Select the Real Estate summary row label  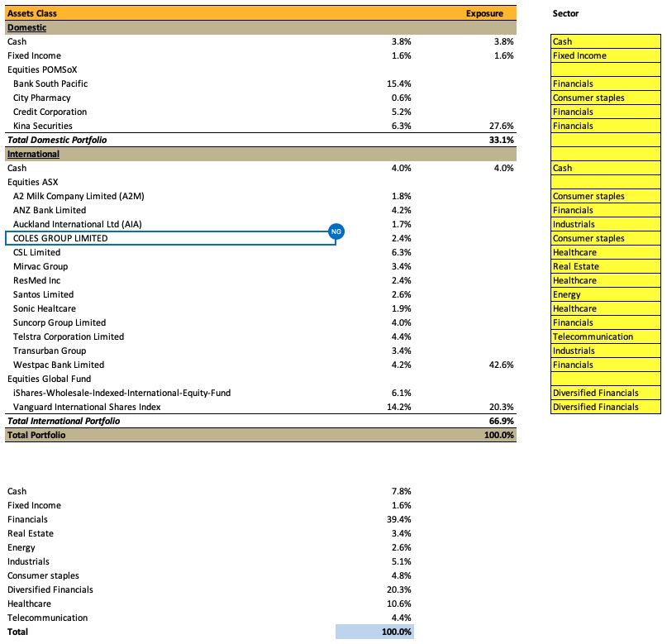click(31, 533)
